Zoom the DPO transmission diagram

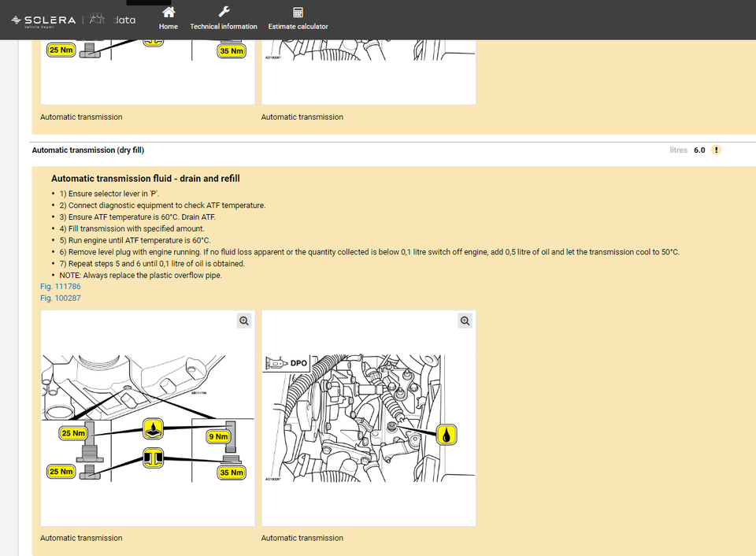tap(465, 321)
